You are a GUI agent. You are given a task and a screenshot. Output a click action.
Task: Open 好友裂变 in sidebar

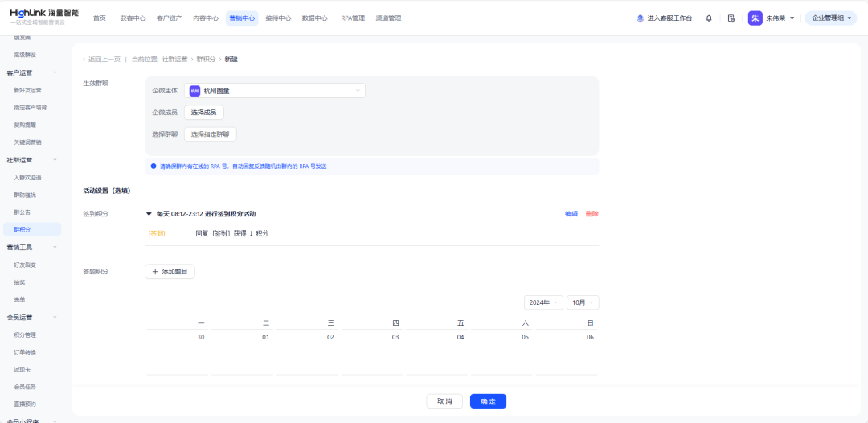click(25, 265)
